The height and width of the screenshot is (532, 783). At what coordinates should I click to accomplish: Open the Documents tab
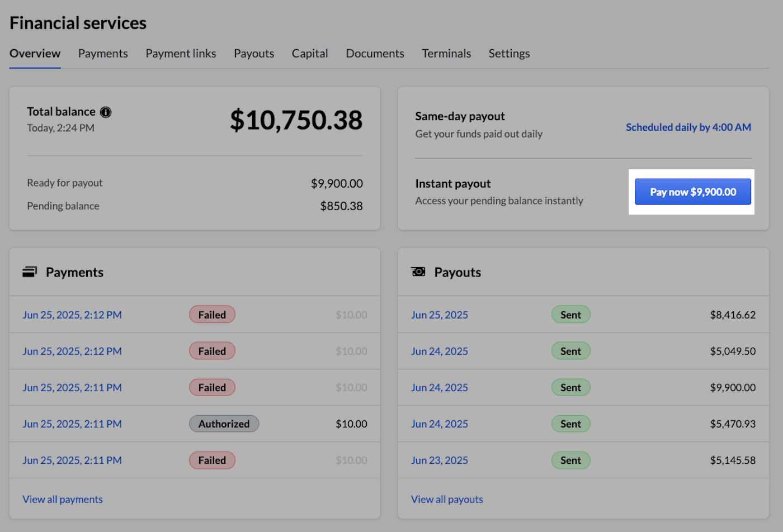(x=375, y=53)
